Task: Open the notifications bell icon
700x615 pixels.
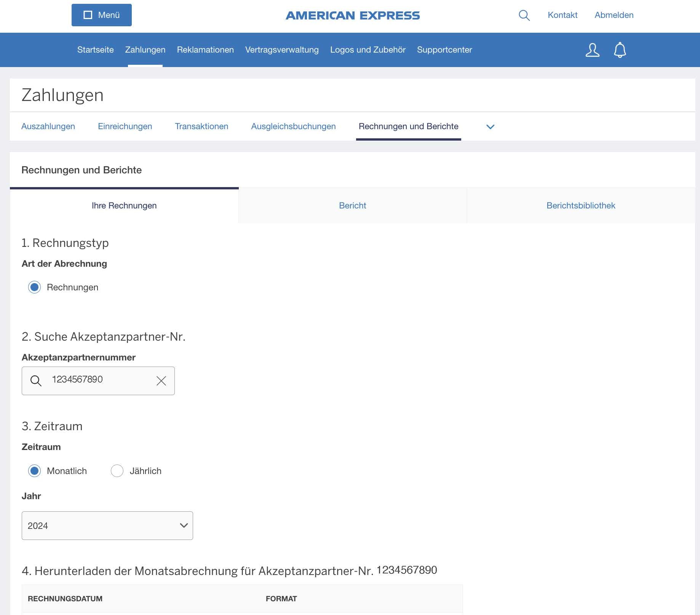Action: pos(620,50)
